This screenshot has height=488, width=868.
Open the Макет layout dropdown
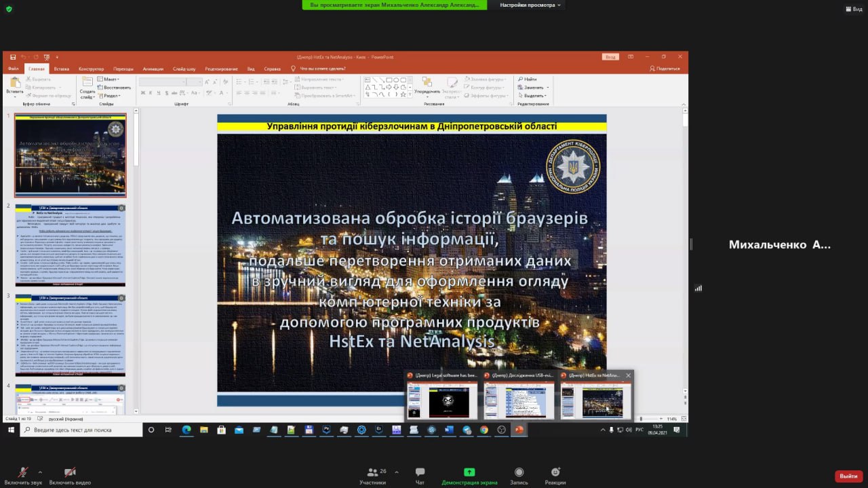pos(108,79)
